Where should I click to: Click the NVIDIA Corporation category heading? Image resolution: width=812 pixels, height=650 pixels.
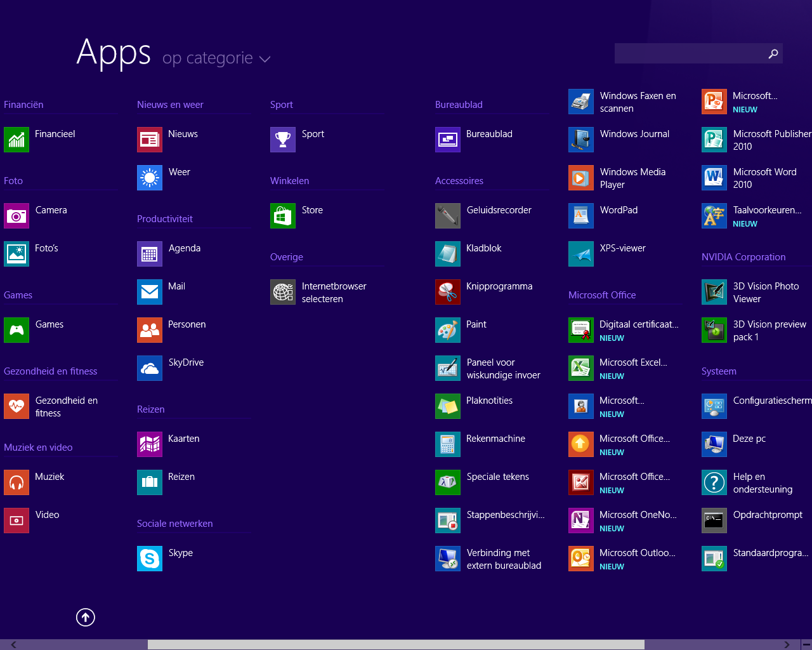(743, 257)
